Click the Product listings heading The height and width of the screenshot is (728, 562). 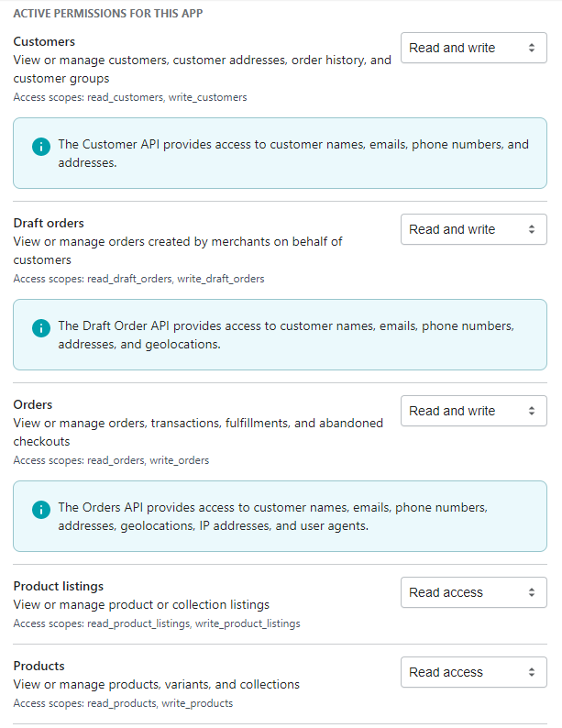pyautogui.click(x=59, y=587)
